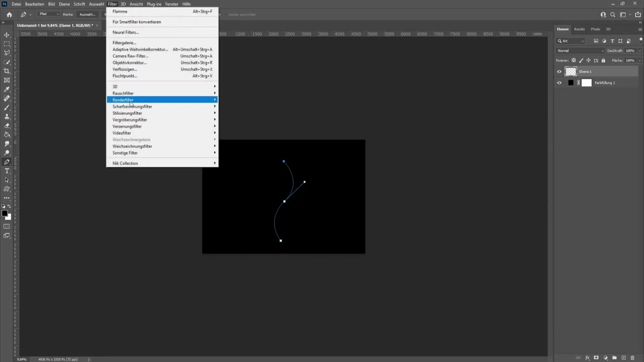Select the Type tool
The height and width of the screenshot is (362, 644).
pyautogui.click(x=7, y=171)
